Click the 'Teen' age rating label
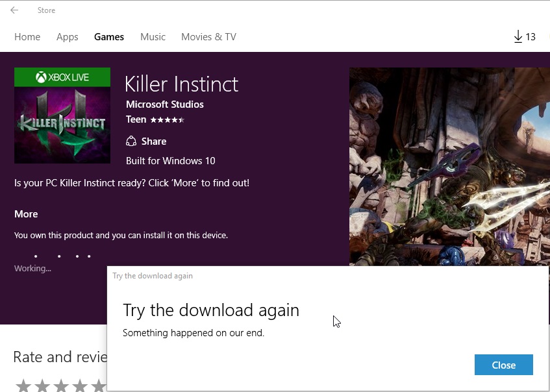 tap(136, 119)
